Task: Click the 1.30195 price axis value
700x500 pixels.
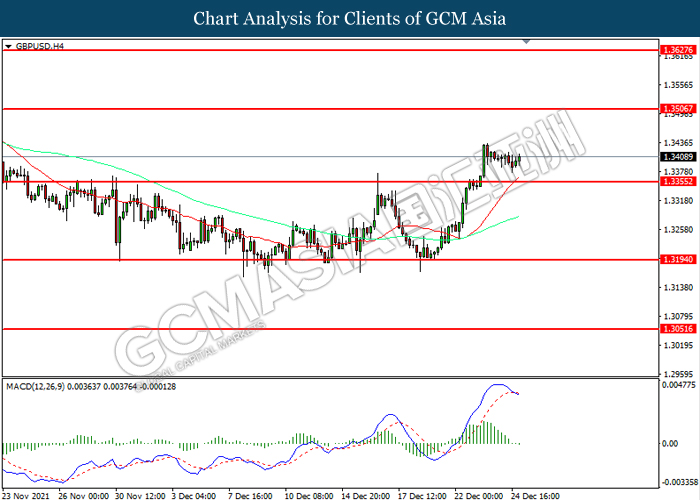Action: (x=679, y=345)
